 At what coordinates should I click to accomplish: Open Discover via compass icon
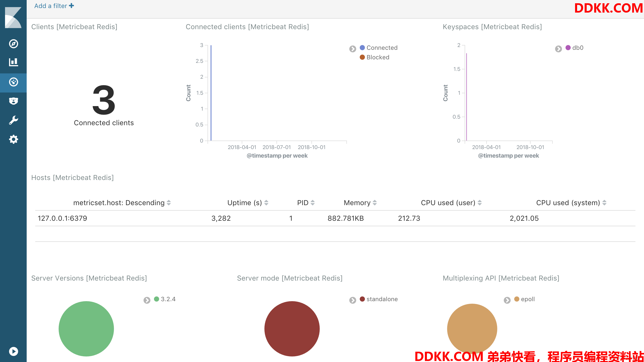13,43
